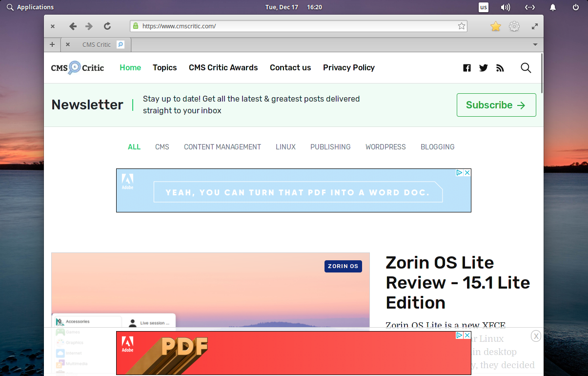Bookmark this page with the outline star
Viewport: 588px width, 376px height.
462,26
